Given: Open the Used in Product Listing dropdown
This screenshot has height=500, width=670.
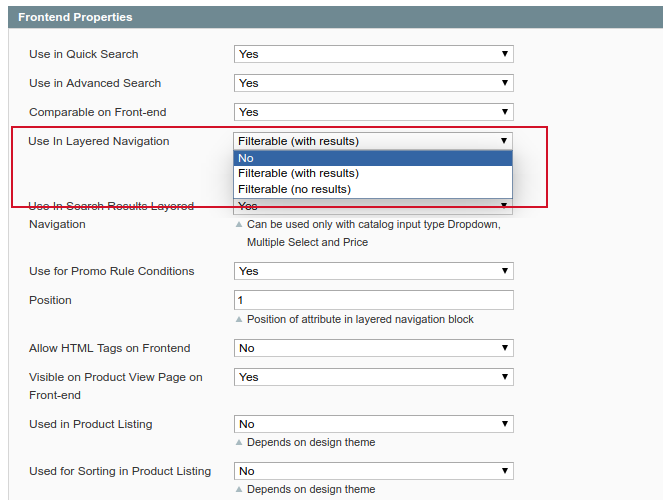Looking at the screenshot, I should 373,424.
